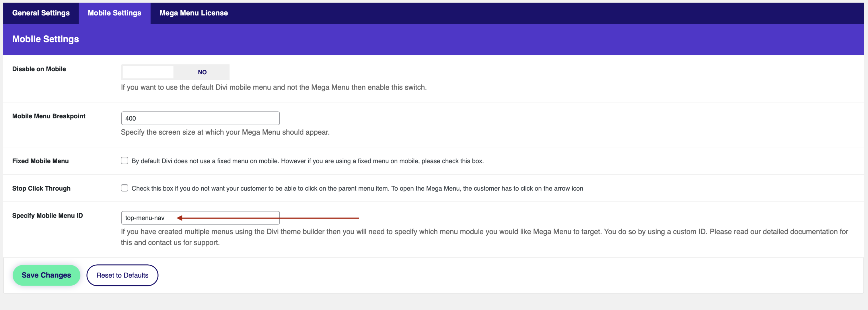Click description 'Specify the screen size at which'
Screen dimensions: 868x310
225,132
